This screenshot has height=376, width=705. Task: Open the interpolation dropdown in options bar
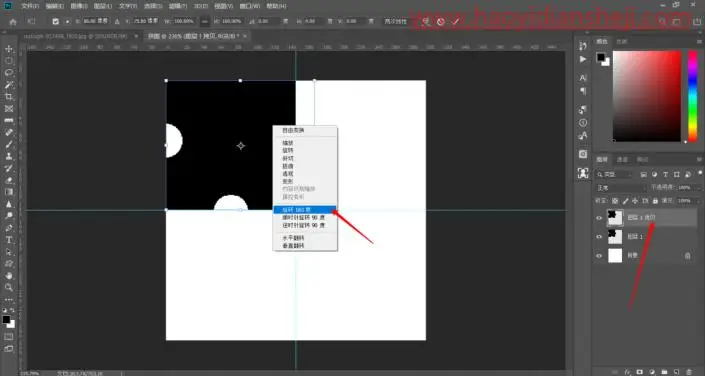396,21
